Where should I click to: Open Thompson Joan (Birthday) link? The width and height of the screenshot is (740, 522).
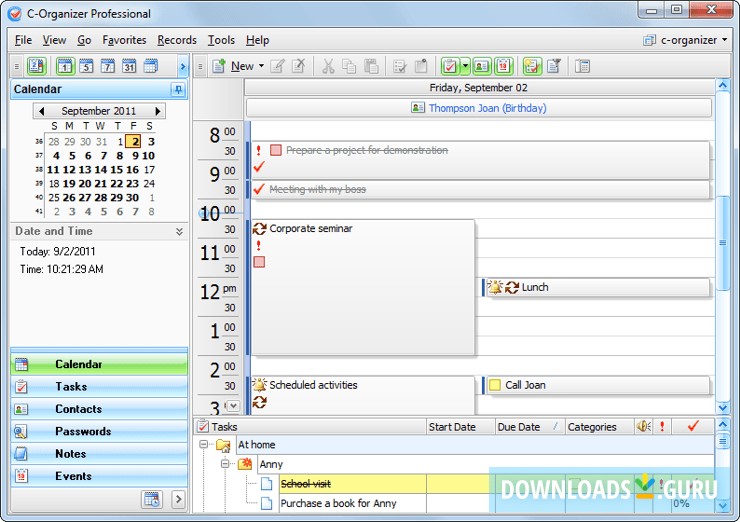point(488,108)
